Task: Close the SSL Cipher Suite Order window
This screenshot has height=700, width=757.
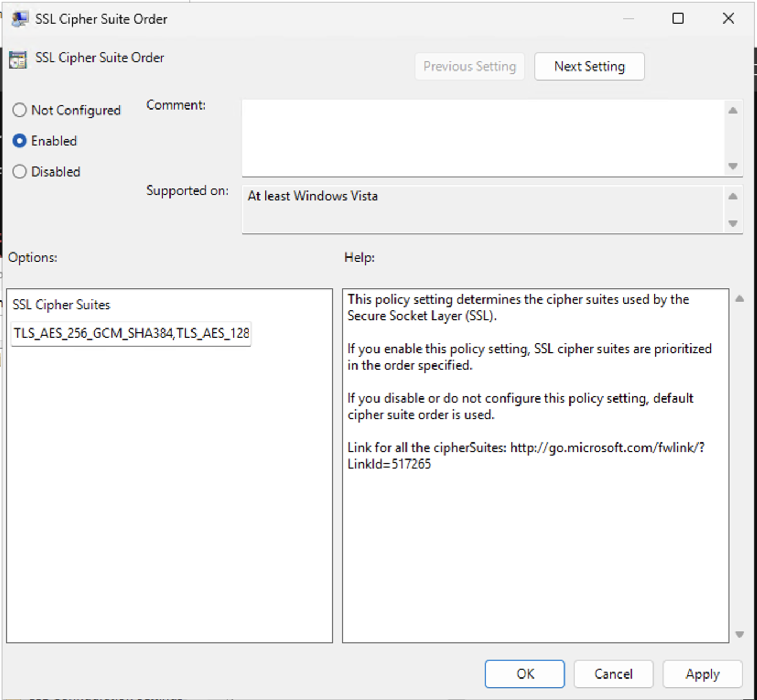Action: (728, 19)
